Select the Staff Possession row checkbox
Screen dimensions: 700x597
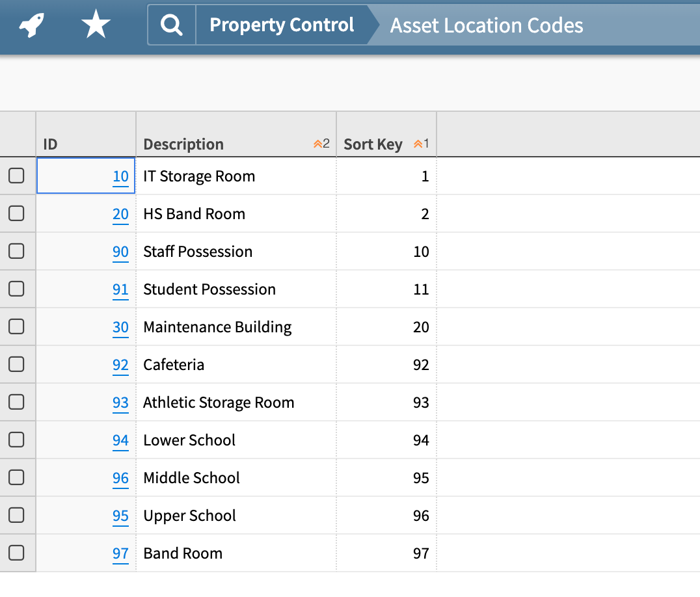[18, 251]
